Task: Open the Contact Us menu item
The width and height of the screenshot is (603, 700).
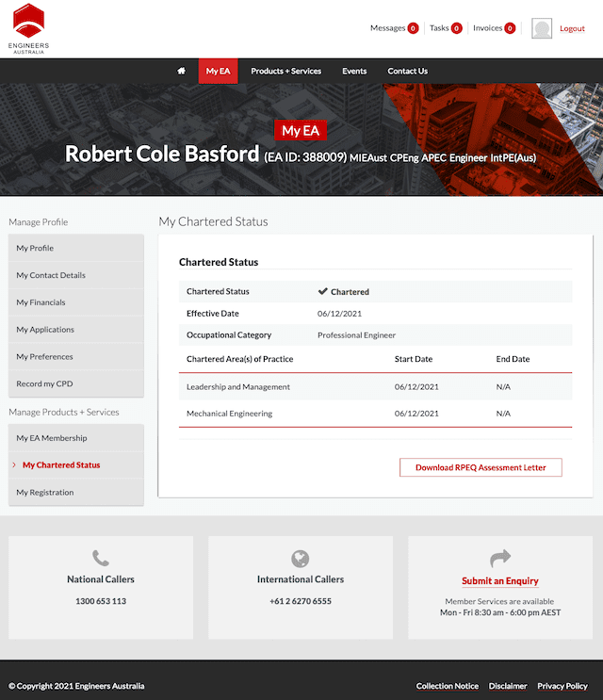Action: (408, 71)
